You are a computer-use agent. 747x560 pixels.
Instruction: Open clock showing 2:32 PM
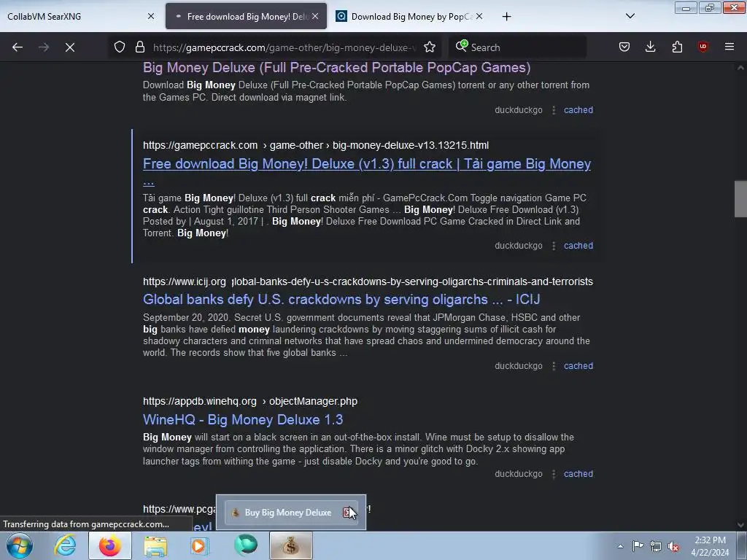710,546
